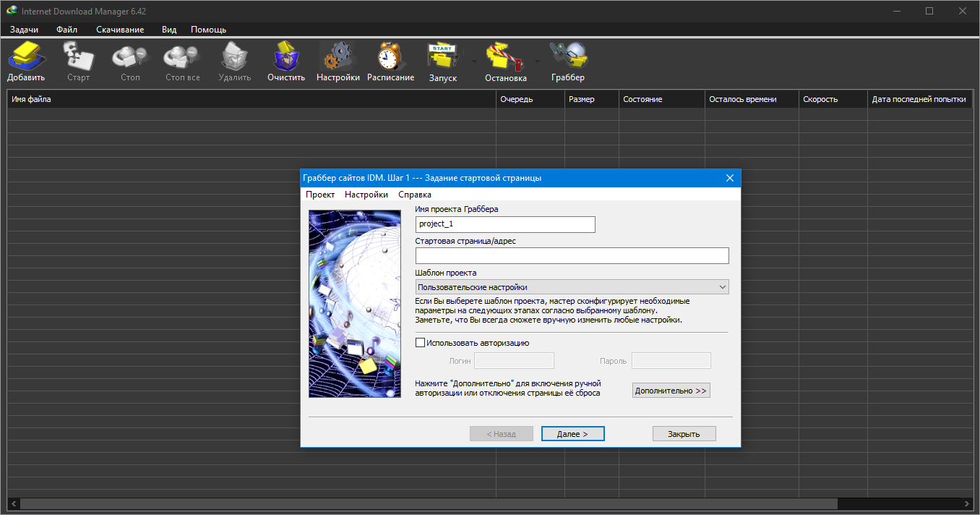Enable the Использовать авторизацию checkbox
Screen dimensions: 980x515
pos(421,343)
